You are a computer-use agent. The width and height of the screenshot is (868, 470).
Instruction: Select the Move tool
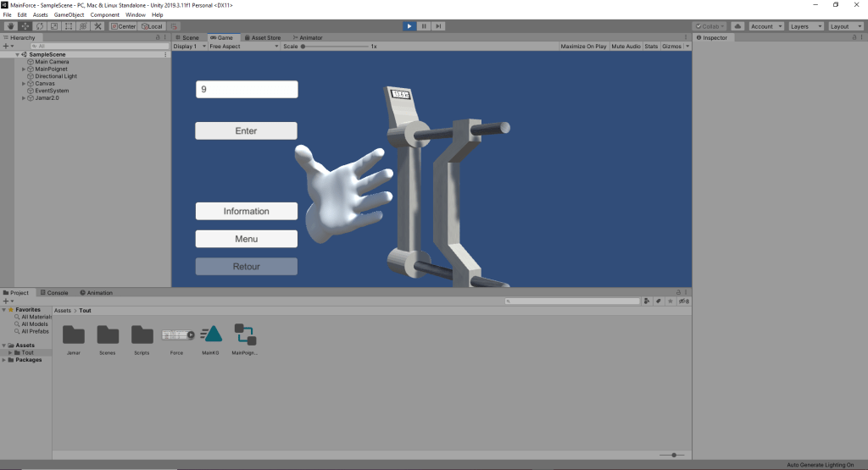(x=25, y=26)
